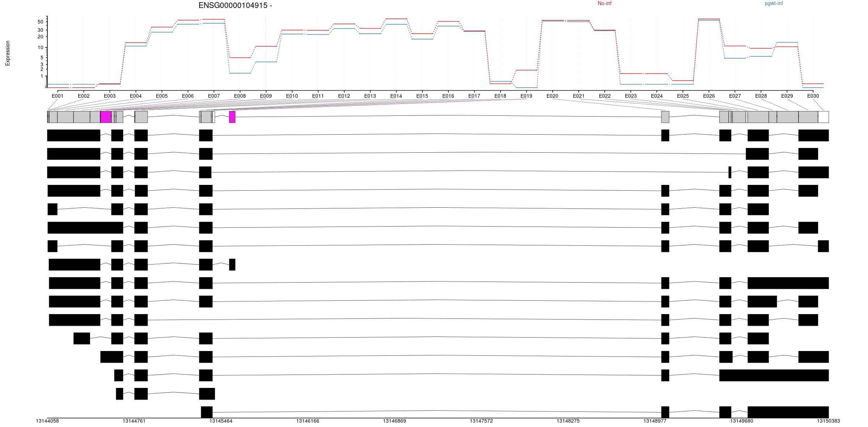Select the blue pgwt-inf legend label

(774, 3)
